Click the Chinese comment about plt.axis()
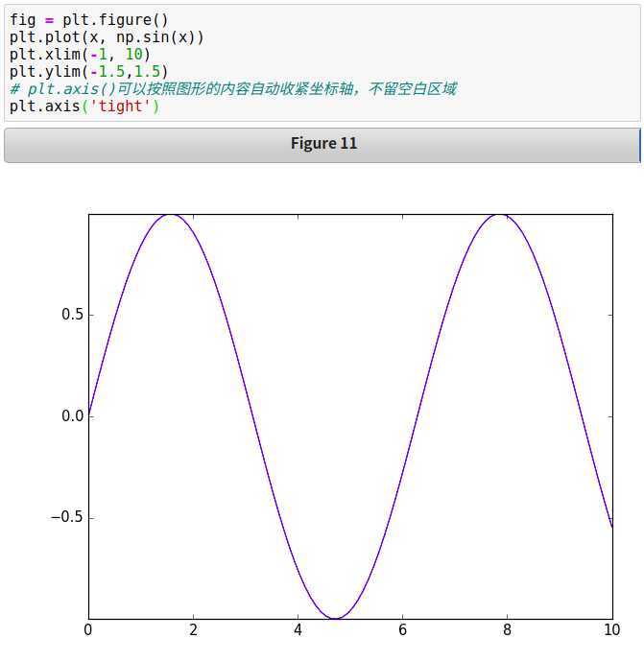 pos(233,88)
